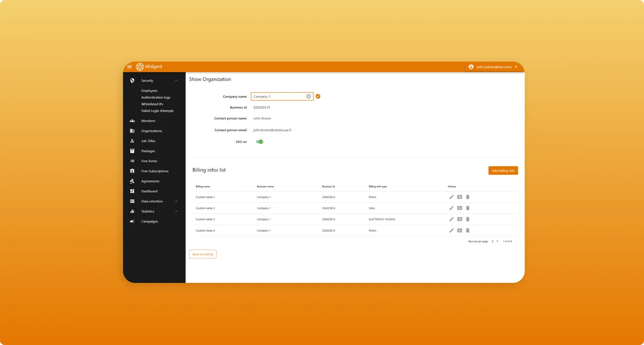This screenshot has width=644, height=345.
Task: Toggle the SSO on switch
Action: coord(259,142)
